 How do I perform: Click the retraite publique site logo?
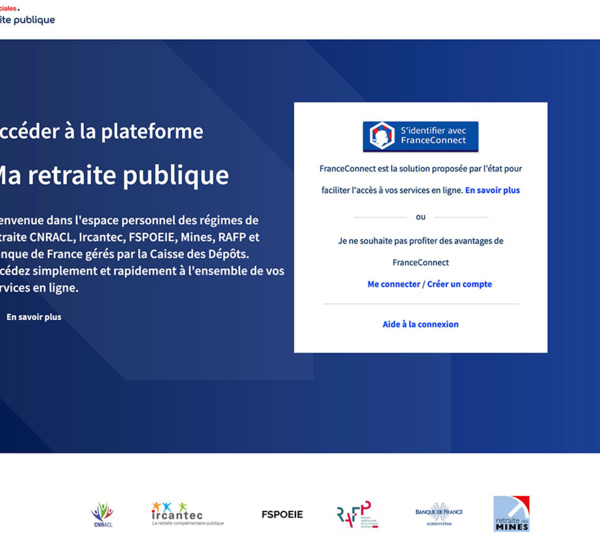point(27,15)
